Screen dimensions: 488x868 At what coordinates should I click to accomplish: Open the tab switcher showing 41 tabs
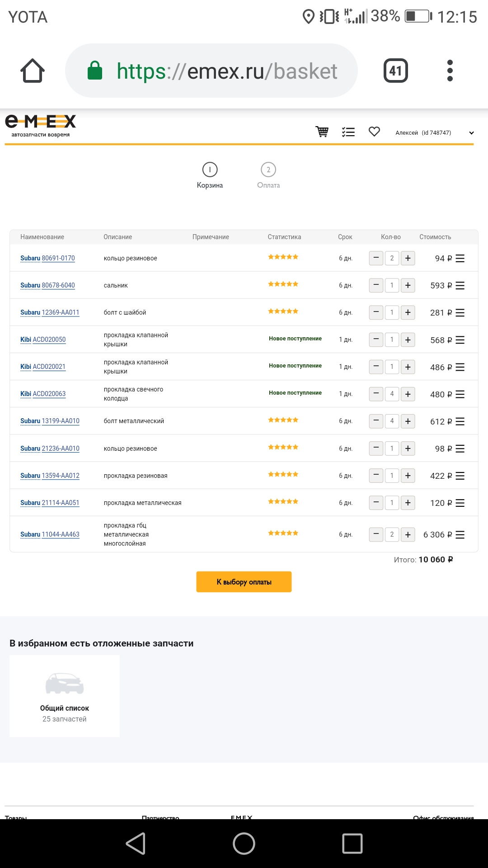[395, 71]
